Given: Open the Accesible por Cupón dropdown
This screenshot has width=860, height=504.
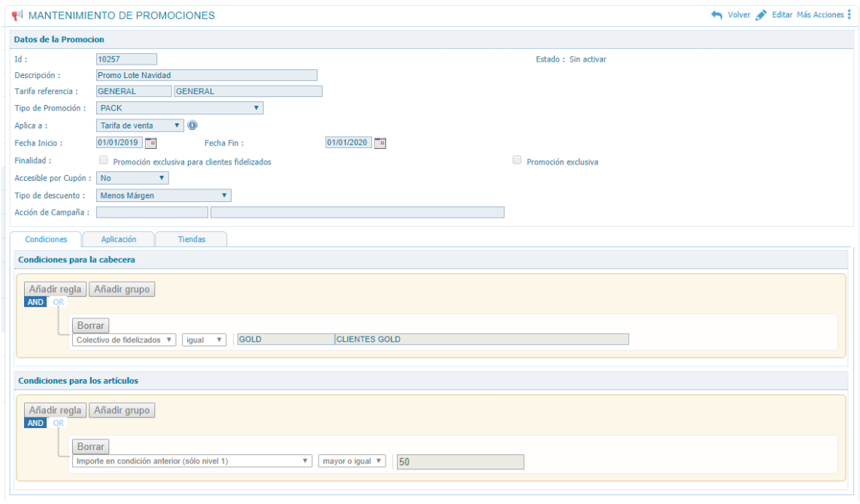Looking at the screenshot, I should [132, 178].
